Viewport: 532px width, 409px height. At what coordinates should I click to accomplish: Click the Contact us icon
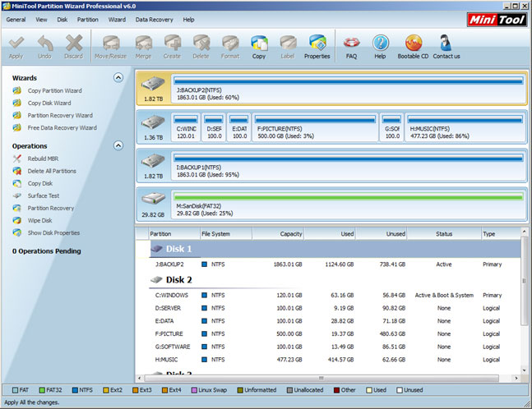coord(446,43)
